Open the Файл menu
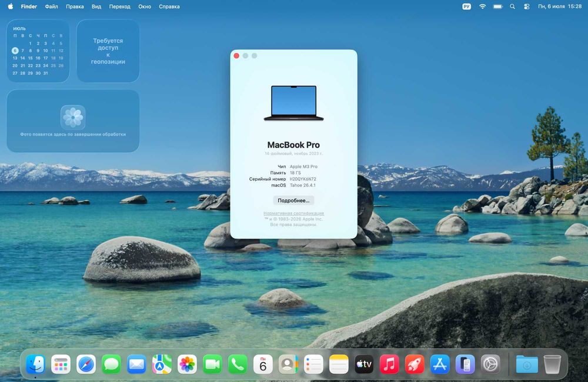588x382 pixels. (51, 6)
